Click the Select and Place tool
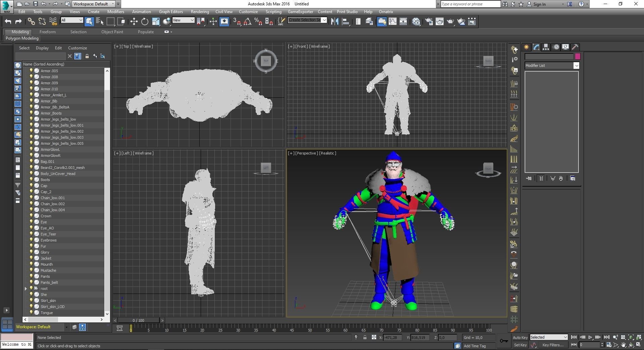Viewport: 644px width, 350px height. pos(166,21)
